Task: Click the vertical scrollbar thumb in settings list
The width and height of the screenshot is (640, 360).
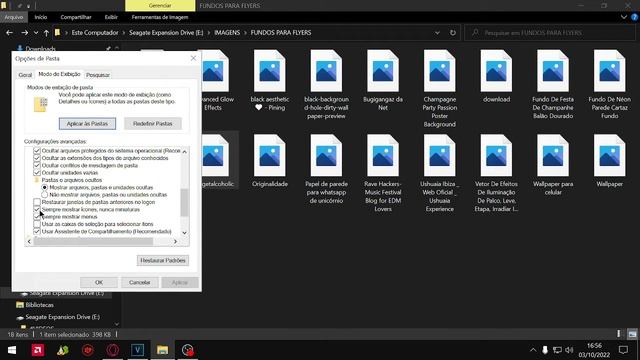Action: click(x=184, y=202)
